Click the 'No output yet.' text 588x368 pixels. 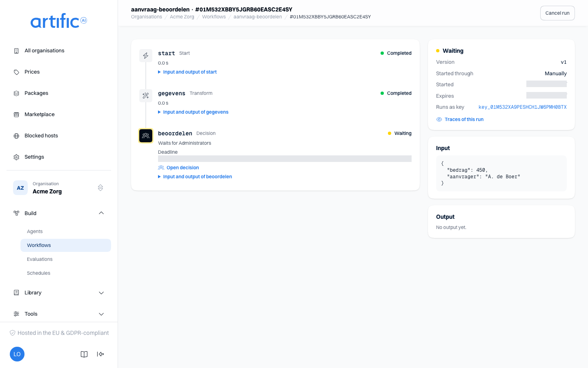451,227
